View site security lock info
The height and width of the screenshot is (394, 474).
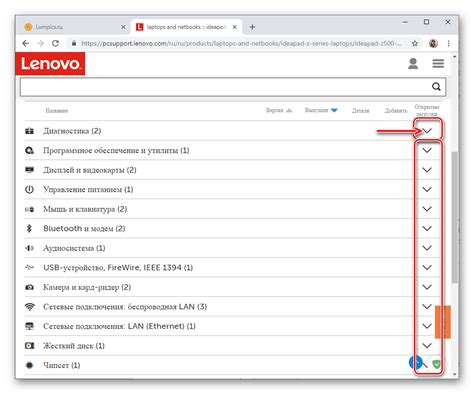pos(74,43)
